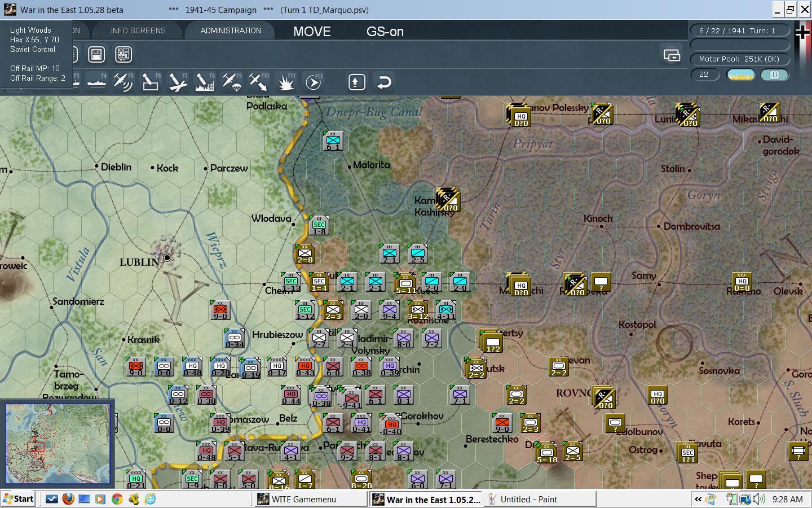Select the F6 bomb unit mode icon
This screenshot has width=812, height=508.
(150, 82)
